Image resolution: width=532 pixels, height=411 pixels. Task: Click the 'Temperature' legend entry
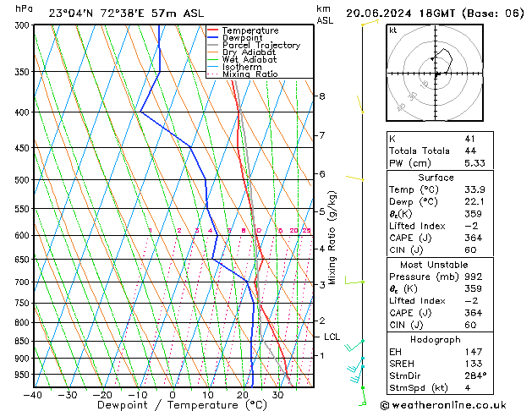[250, 30]
